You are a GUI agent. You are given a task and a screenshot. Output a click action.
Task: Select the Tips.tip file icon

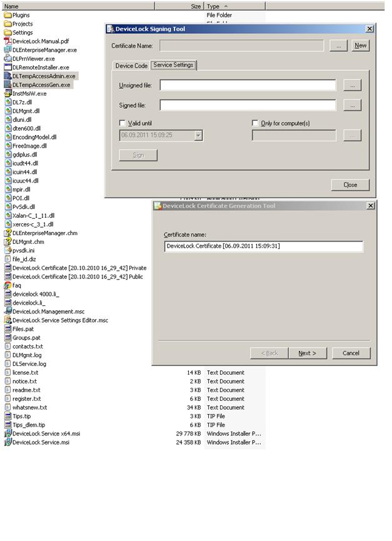8,417
